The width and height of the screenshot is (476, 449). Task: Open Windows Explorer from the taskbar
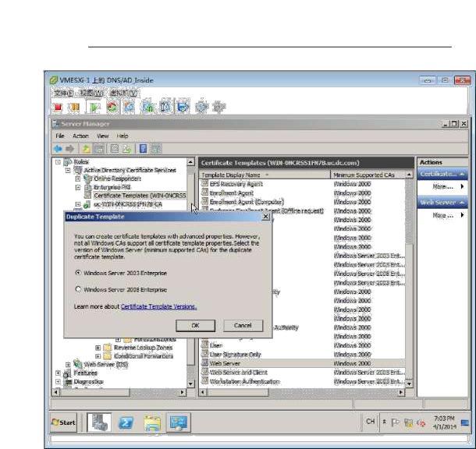(x=152, y=423)
